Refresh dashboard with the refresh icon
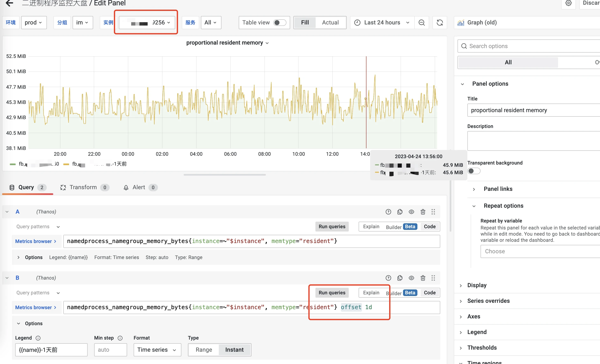Screen dimensions: 600x364 click(x=440, y=23)
